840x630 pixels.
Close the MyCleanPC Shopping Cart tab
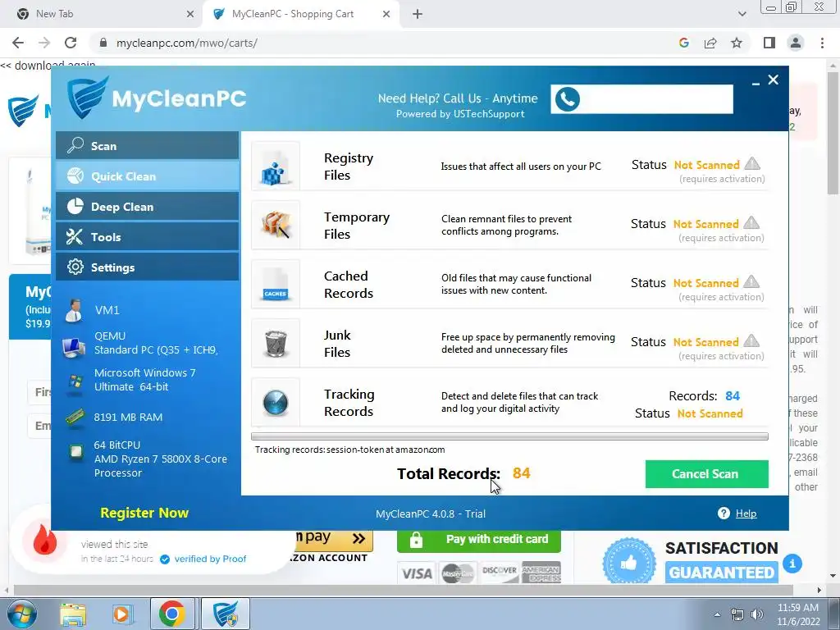coord(386,14)
